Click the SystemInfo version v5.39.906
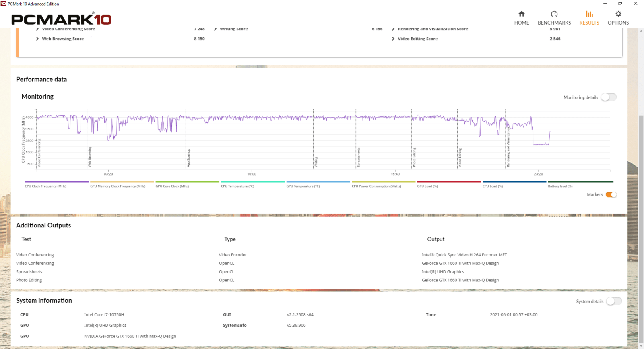Image resolution: width=644 pixels, height=349 pixels. tap(296, 325)
